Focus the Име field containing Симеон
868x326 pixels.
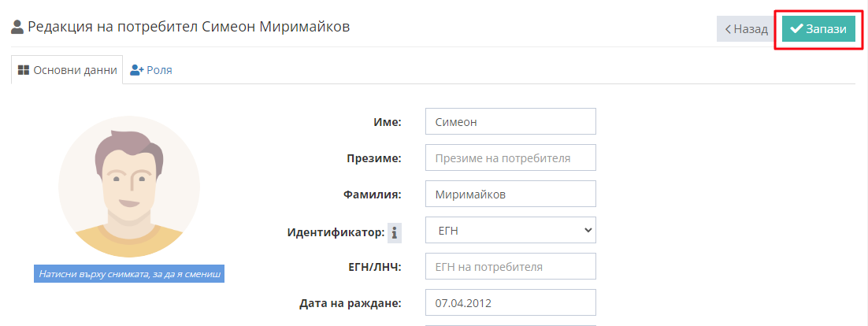510,121
